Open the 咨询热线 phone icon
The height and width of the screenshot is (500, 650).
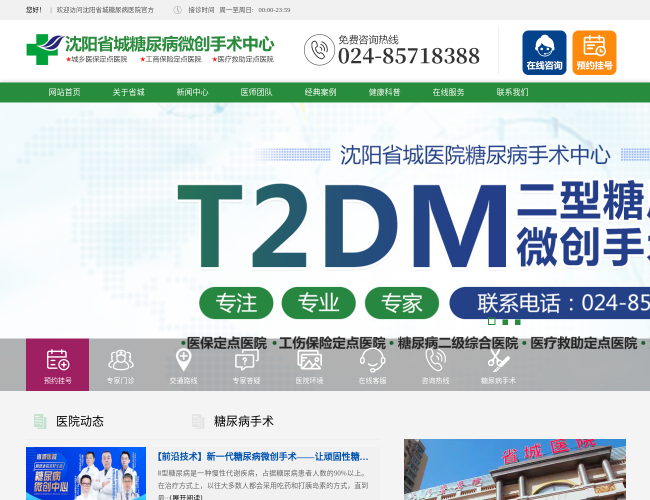point(435,359)
